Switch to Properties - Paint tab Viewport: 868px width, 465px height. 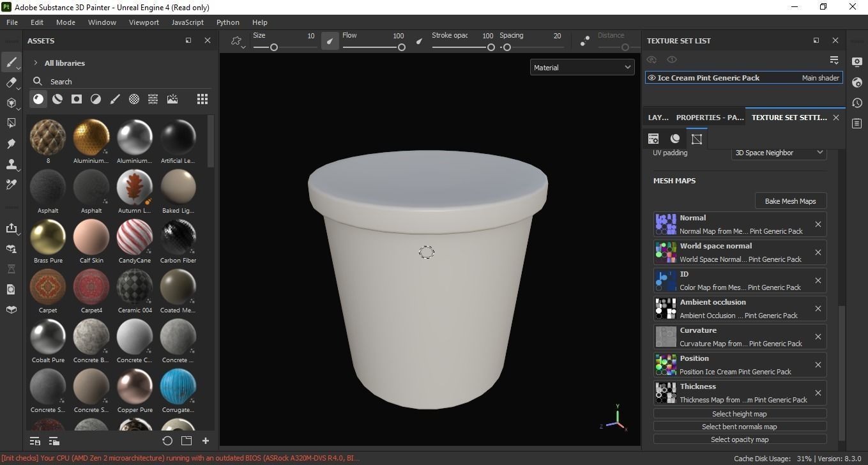coord(710,118)
